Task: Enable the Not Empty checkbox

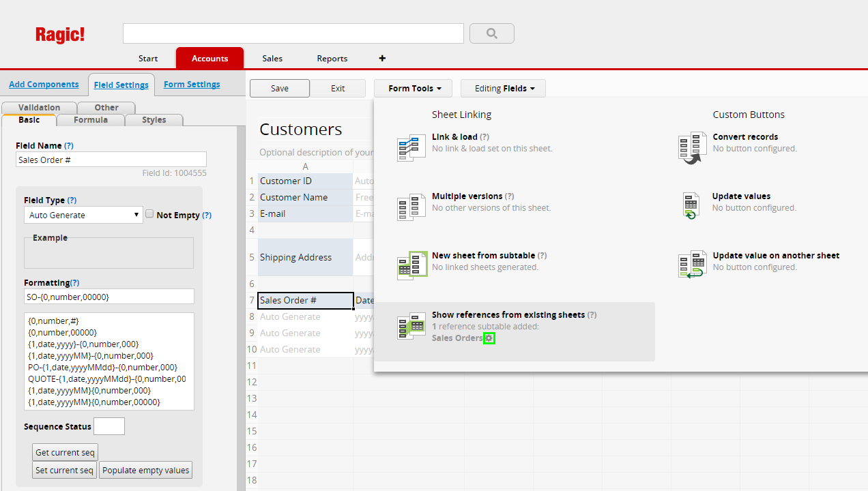Action: coord(150,214)
